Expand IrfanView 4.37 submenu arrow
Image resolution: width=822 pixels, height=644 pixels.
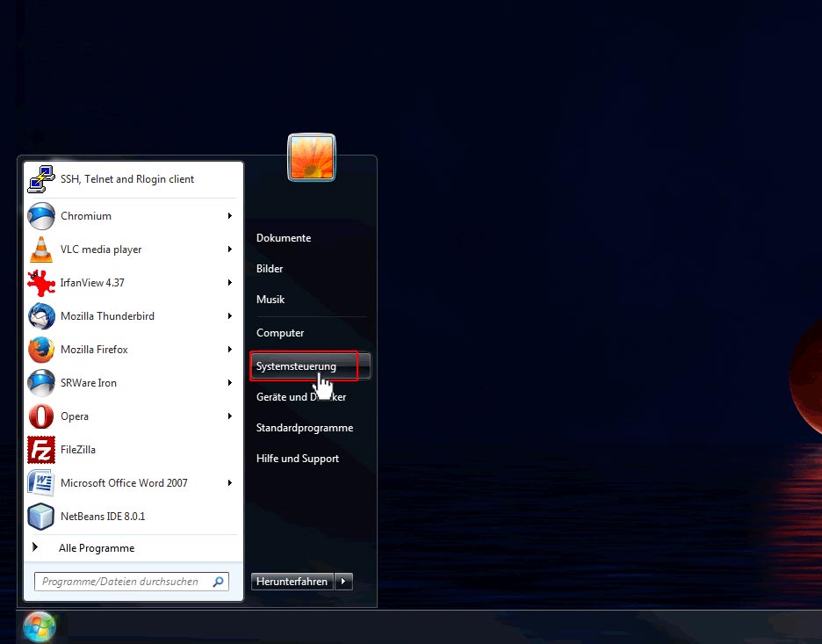point(229,283)
